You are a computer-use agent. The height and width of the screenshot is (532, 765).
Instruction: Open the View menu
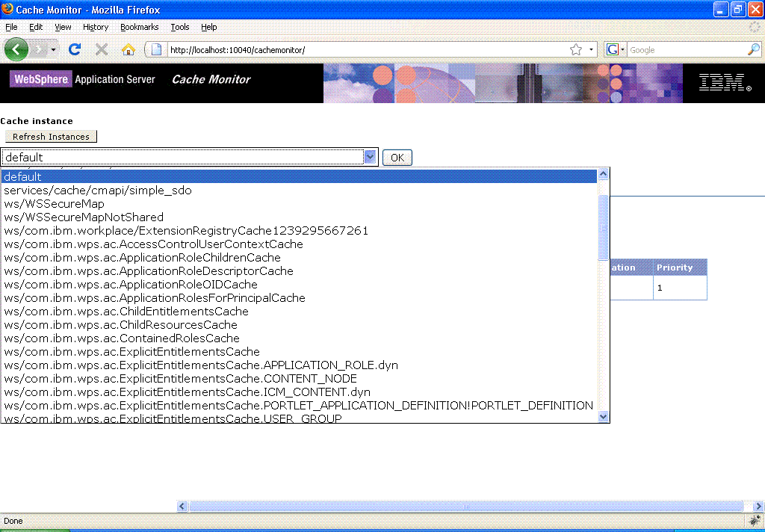click(x=63, y=27)
